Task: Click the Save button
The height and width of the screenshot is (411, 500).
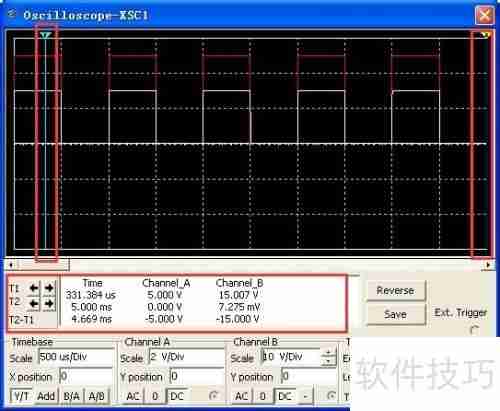Action: 396,314
